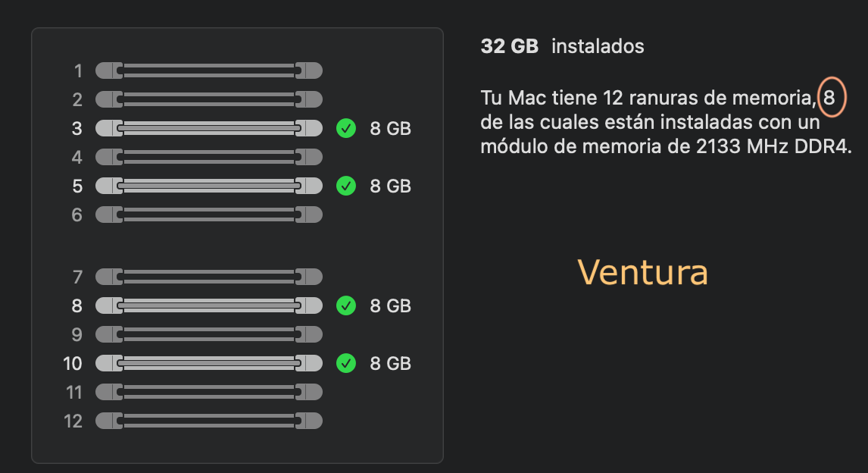
Task: Click the orange "Ventura" label
Action: coord(642,271)
